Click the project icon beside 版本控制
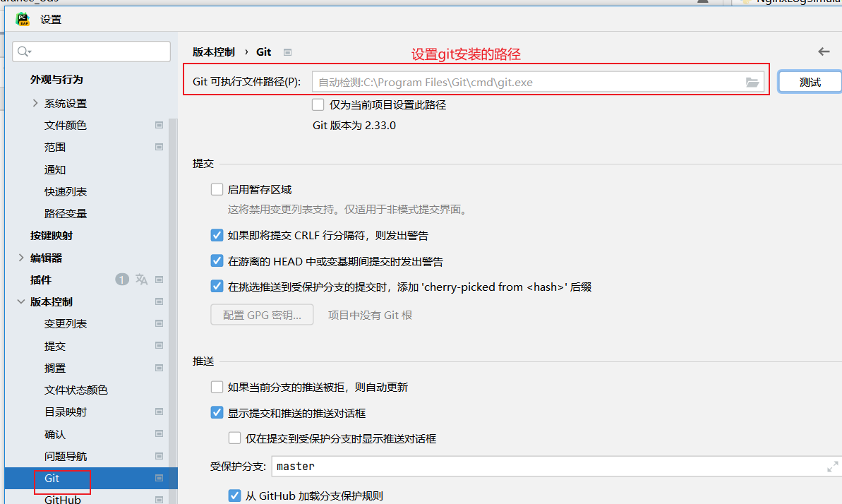This screenshot has height=504, width=842. (159, 301)
